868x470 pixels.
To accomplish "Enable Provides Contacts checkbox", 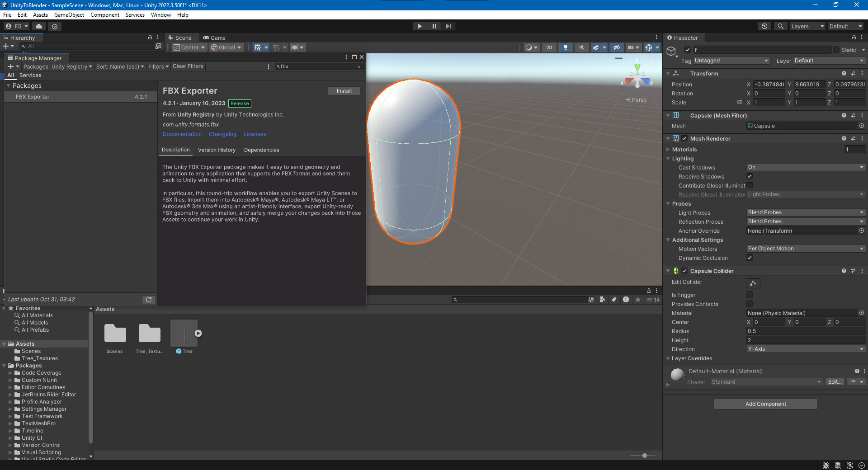I will coord(750,304).
